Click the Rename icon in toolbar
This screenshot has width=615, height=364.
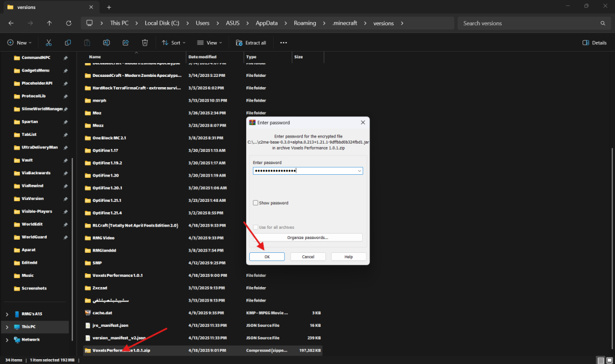point(106,43)
